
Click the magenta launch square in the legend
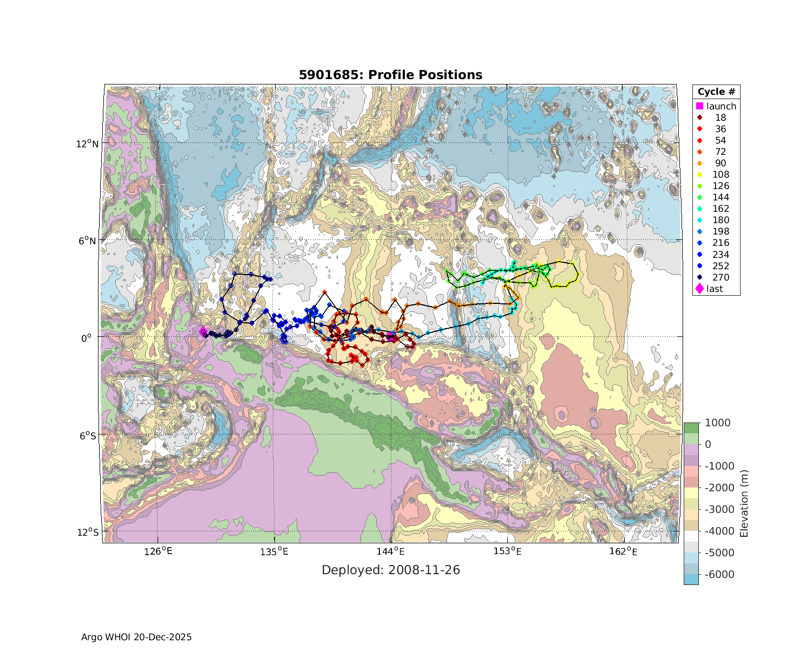699,106
